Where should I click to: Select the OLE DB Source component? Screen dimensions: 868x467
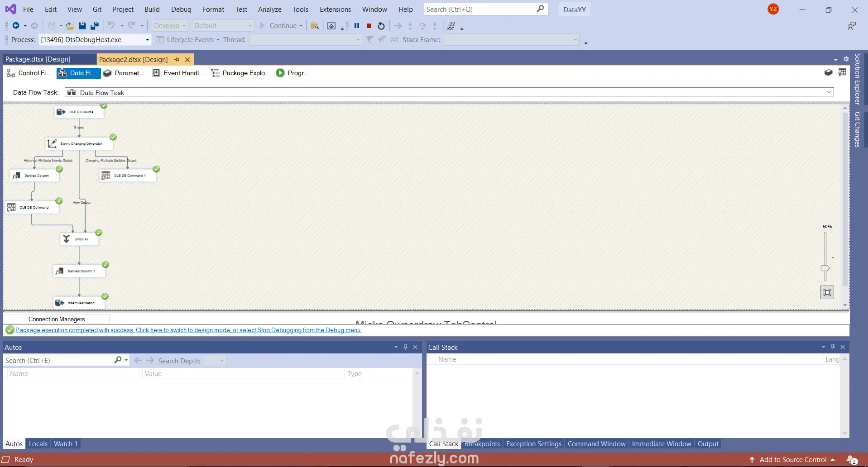[x=79, y=112]
